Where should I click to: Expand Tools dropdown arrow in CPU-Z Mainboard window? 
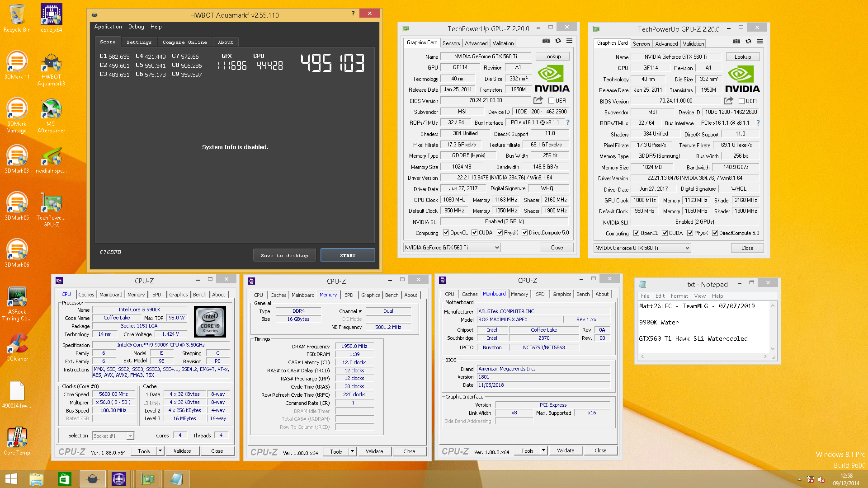click(543, 451)
